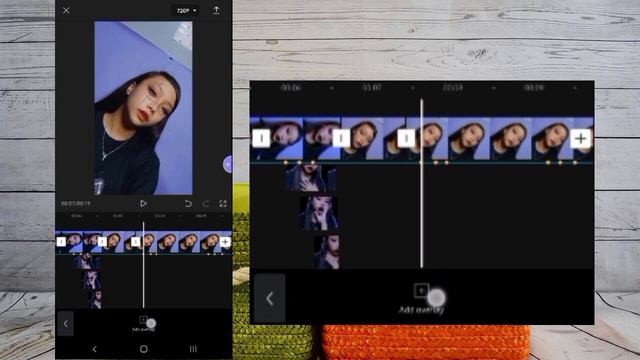Tap Add overlay in the enlarged view
Screen dimensions: 640x360
click(421, 299)
